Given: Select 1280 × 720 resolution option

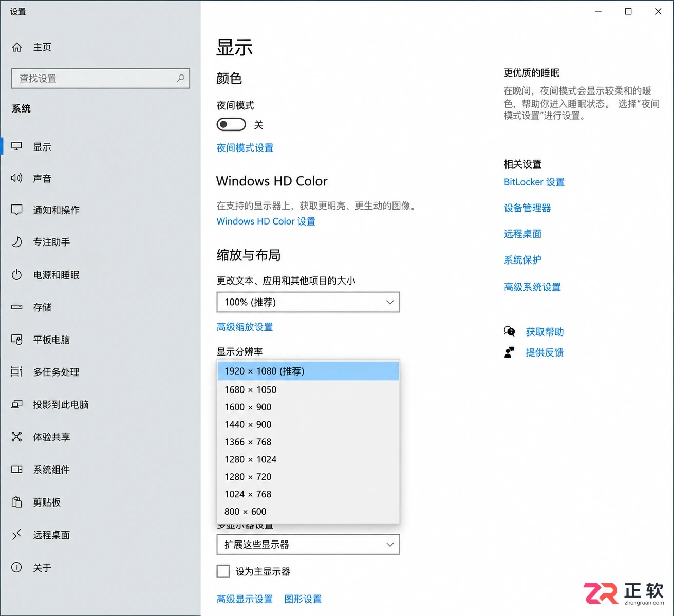Looking at the screenshot, I should pos(308,477).
